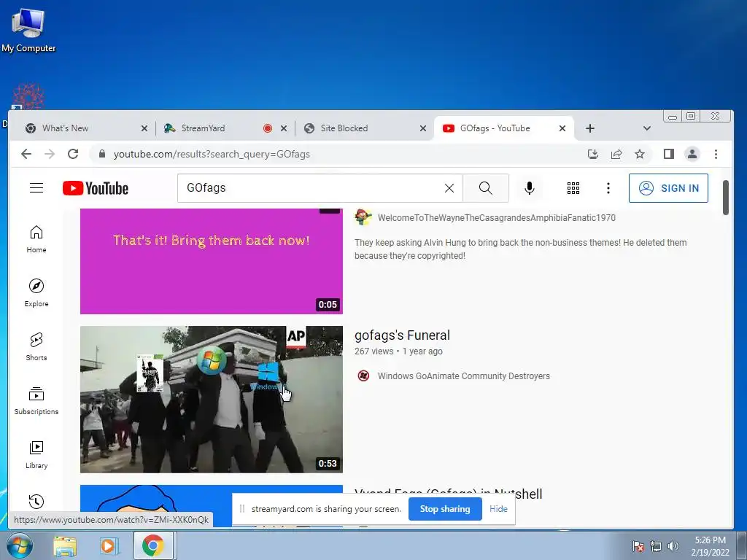Open History clock icon in sidebar
Image resolution: width=747 pixels, height=560 pixels.
[x=36, y=502]
